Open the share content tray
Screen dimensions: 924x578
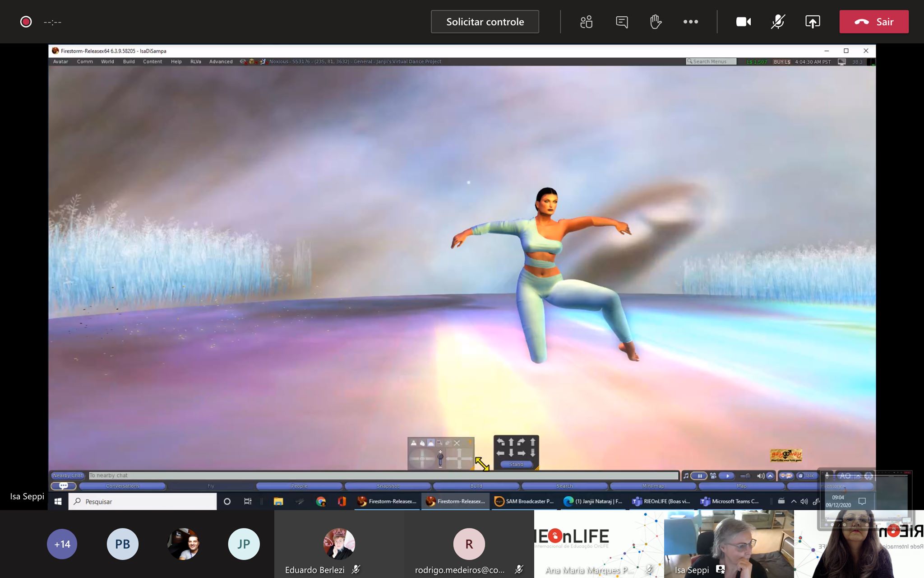(813, 22)
